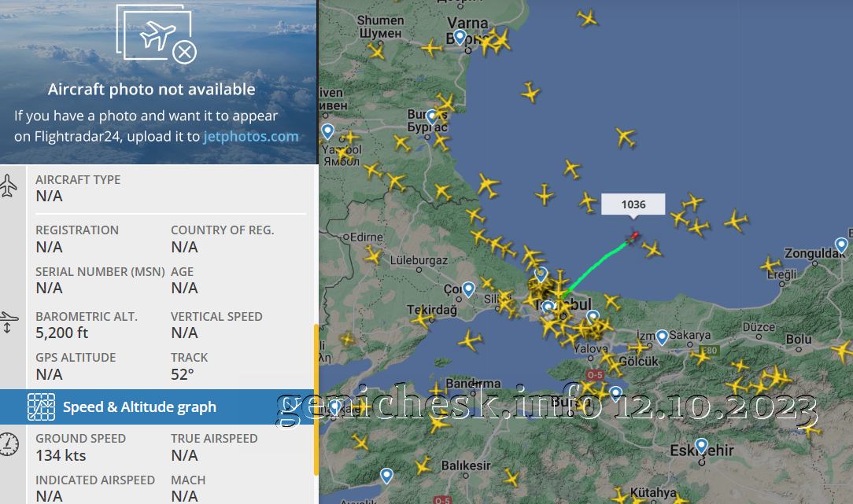Click the speedometer icon beside Ground Speed
Screen dimensions: 853x504
tap(9, 445)
